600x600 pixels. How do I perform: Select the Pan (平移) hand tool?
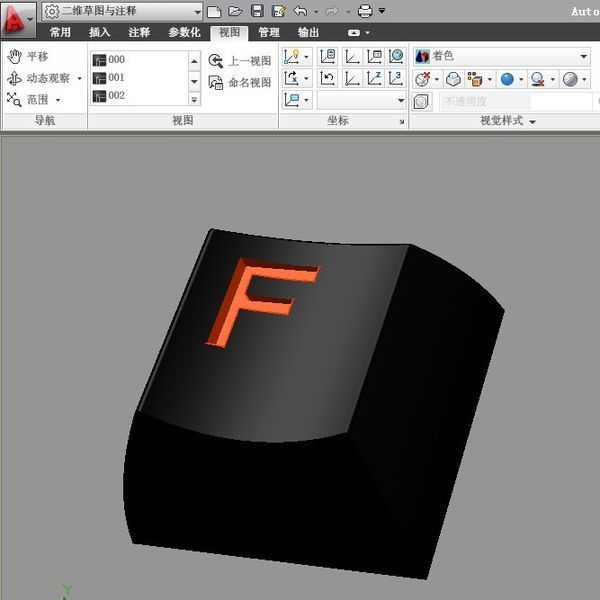[x=28, y=56]
